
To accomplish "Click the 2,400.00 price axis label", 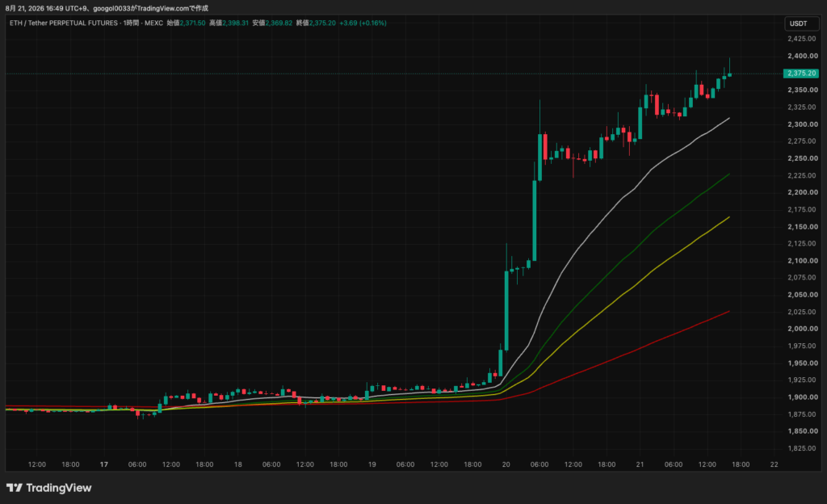I will (x=803, y=56).
